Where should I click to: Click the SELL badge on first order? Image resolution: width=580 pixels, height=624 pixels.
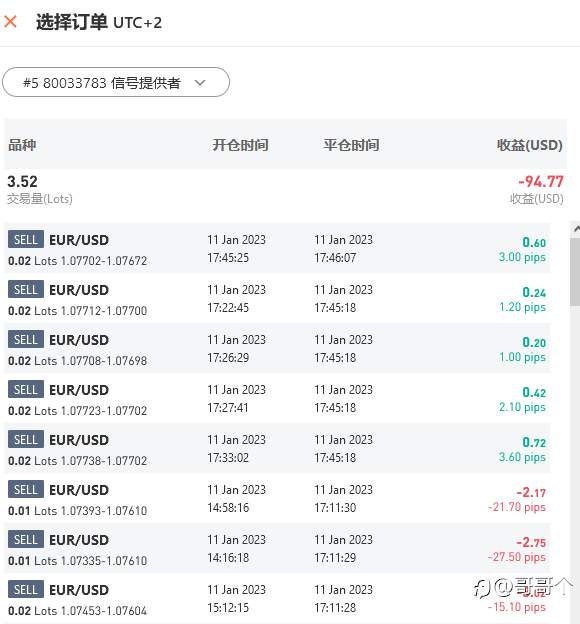(26, 240)
